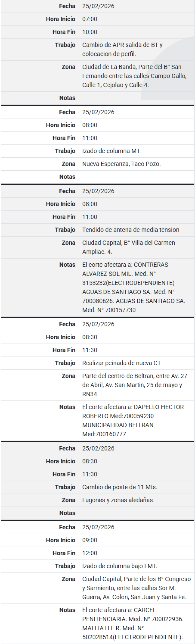The width and height of the screenshot is (195, 644).
Task: Select the 09:00 start time value
Action: pos(90,540)
